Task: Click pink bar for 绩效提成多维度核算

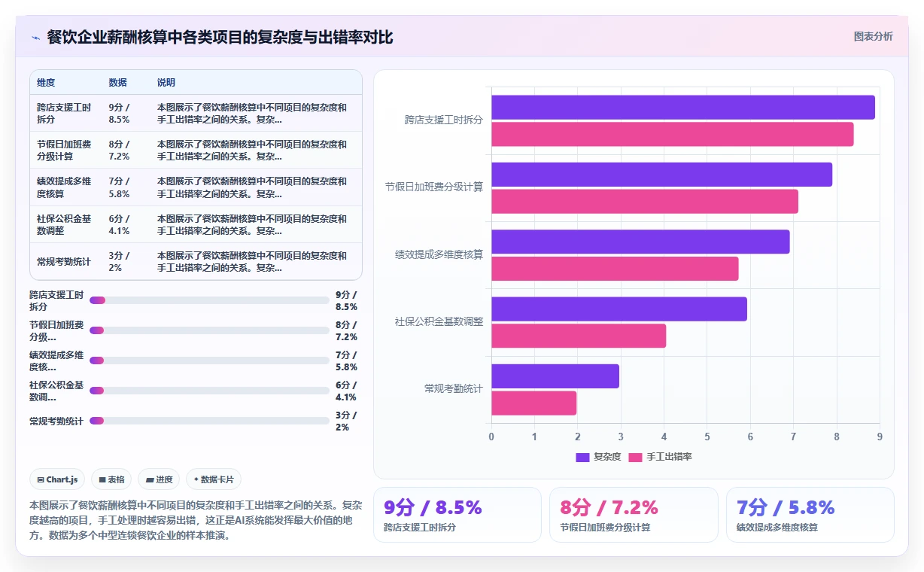Action: (615, 269)
